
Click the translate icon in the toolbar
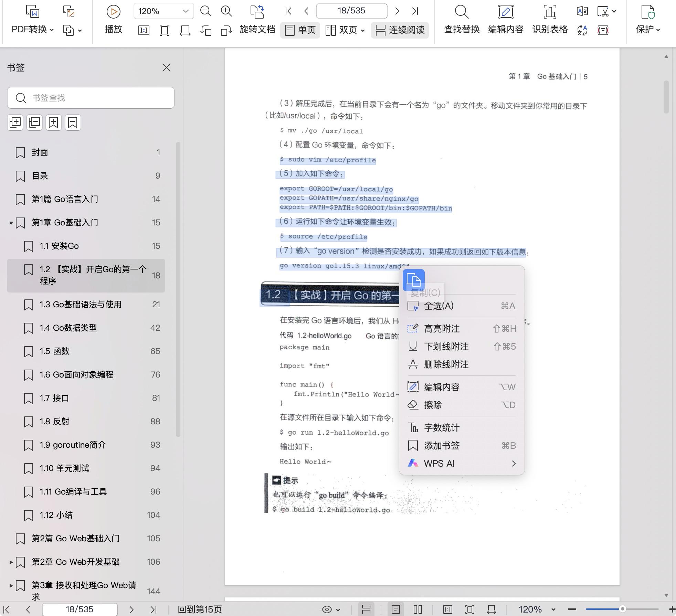pos(582,11)
